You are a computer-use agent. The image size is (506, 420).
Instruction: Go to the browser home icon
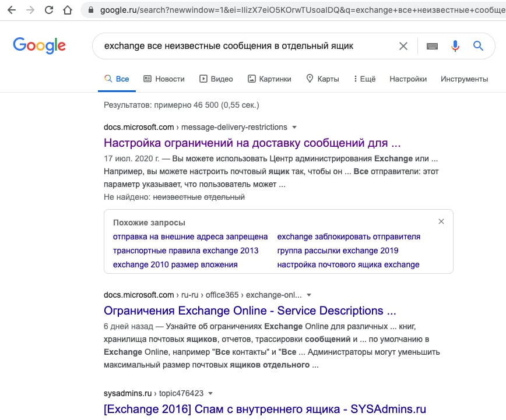68,10
